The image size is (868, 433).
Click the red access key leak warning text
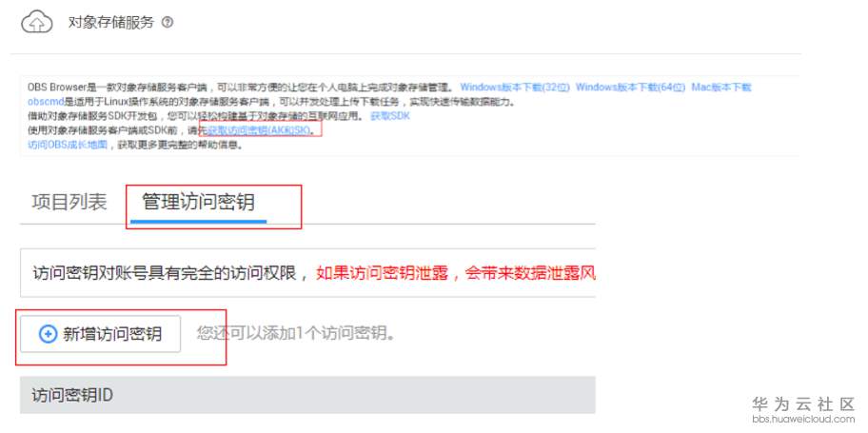(456, 273)
